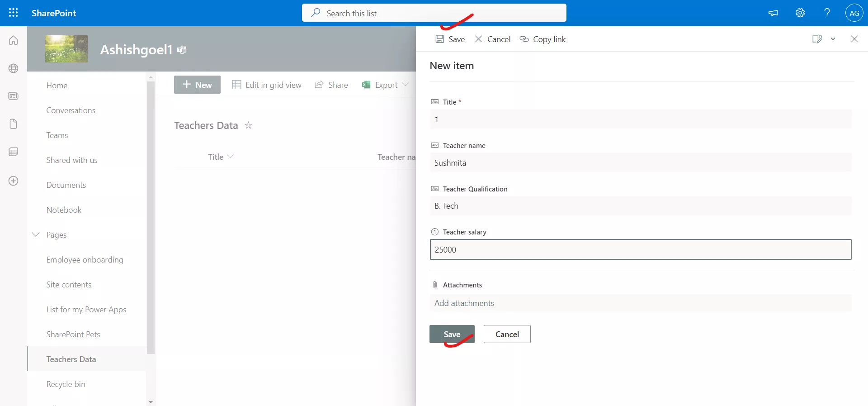Open the AG account profile avatar
The height and width of the screenshot is (406, 868).
click(x=854, y=13)
